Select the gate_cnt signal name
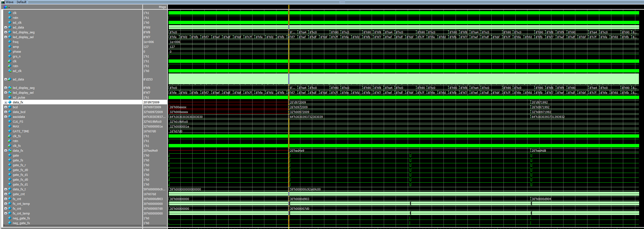The image size is (644, 229). click(19, 194)
